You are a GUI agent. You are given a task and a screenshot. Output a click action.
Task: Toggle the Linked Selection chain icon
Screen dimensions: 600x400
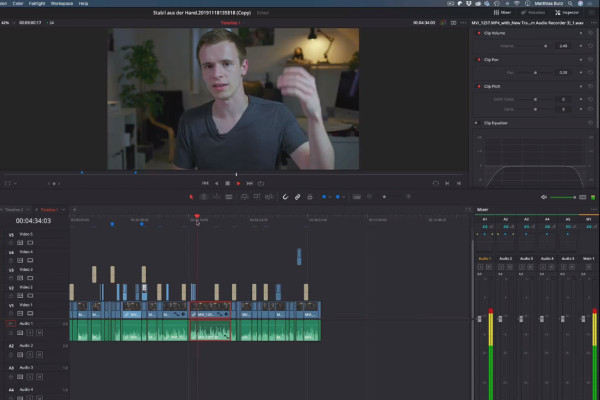pyautogui.click(x=297, y=197)
